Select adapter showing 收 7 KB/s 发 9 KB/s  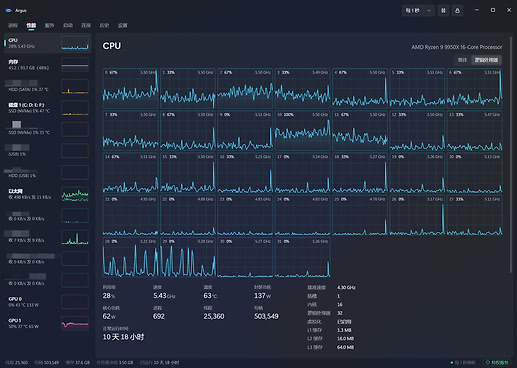(x=48, y=237)
